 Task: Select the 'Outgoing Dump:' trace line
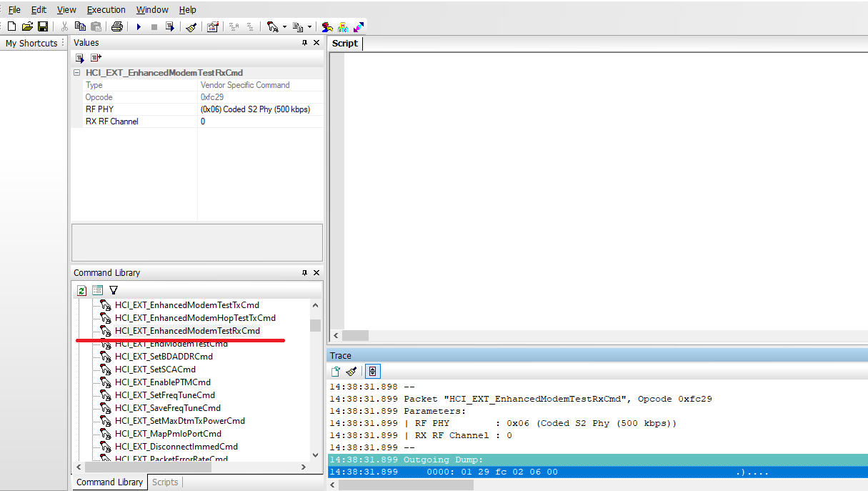pos(597,460)
